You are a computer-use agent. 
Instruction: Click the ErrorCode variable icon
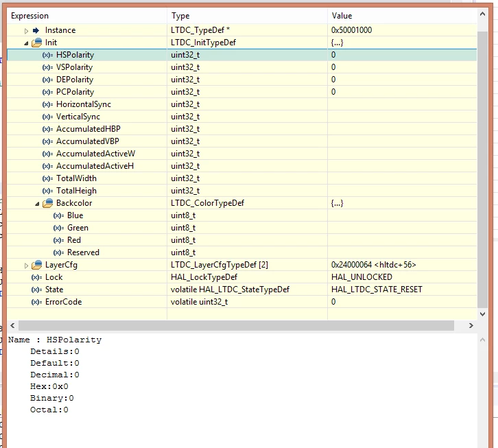(36, 302)
